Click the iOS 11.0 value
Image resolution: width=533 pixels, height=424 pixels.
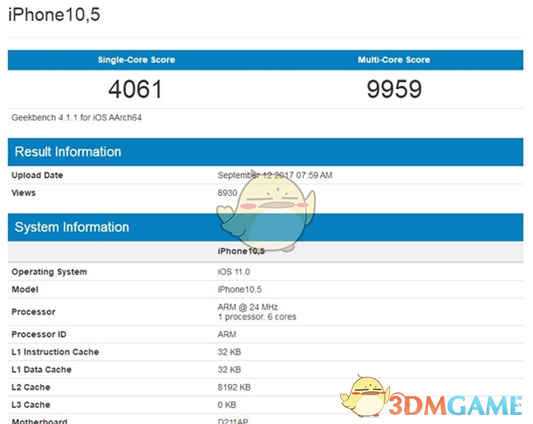(234, 272)
